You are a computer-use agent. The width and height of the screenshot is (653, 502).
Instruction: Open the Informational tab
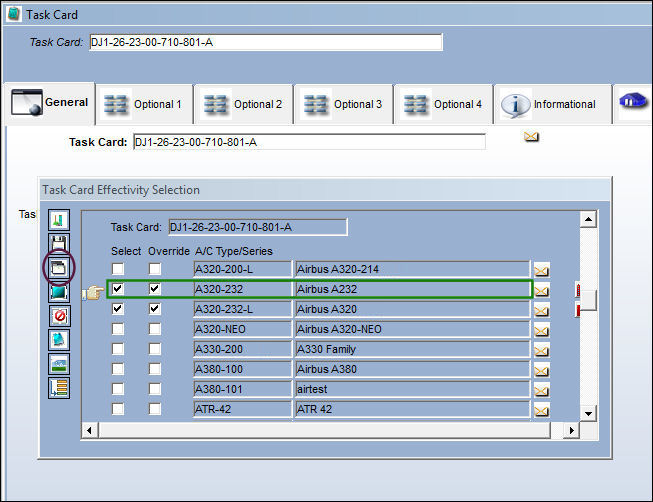552,104
